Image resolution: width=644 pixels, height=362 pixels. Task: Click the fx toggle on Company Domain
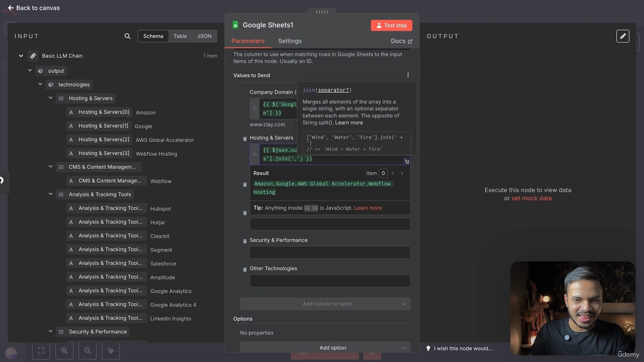pos(255,109)
